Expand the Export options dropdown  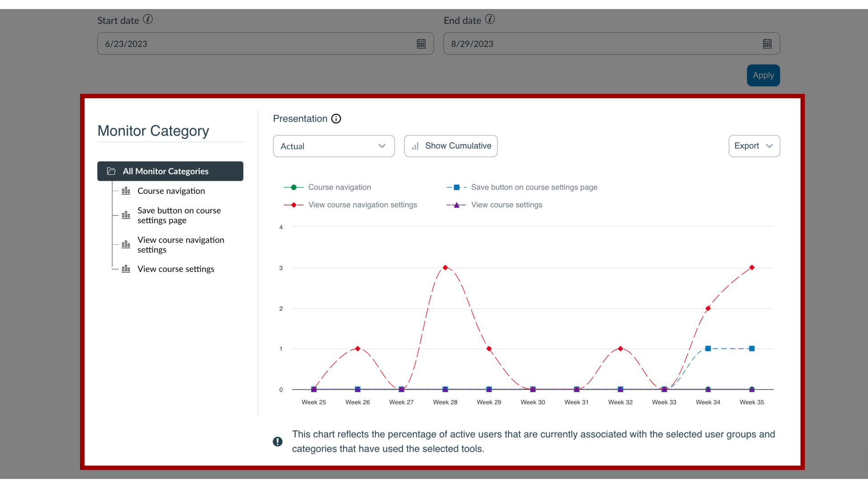(754, 146)
